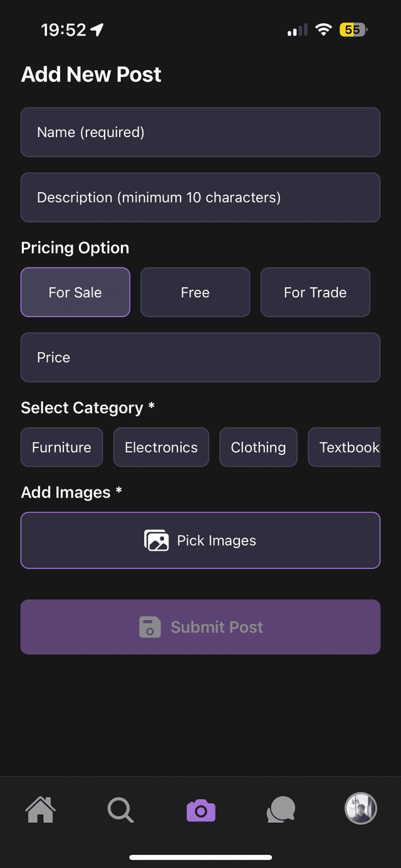Choose the For Trade pricing option
The height and width of the screenshot is (868, 401).
315,292
